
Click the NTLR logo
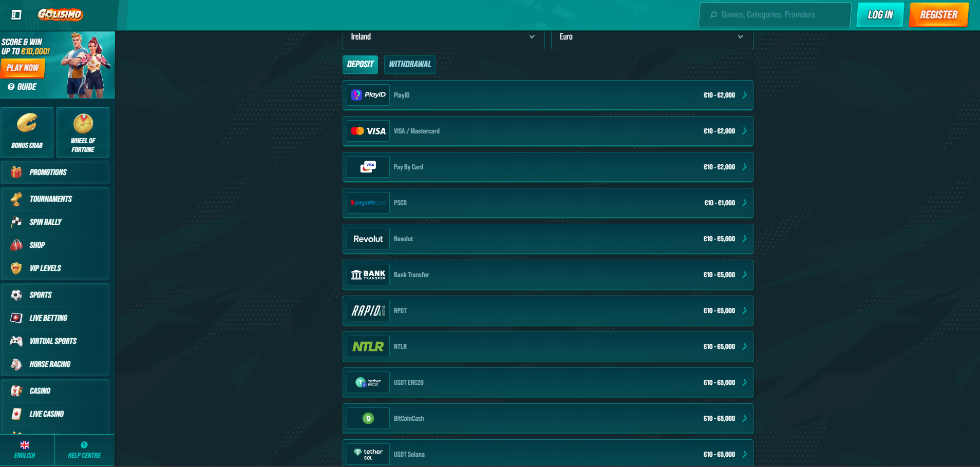click(x=368, y=346)
